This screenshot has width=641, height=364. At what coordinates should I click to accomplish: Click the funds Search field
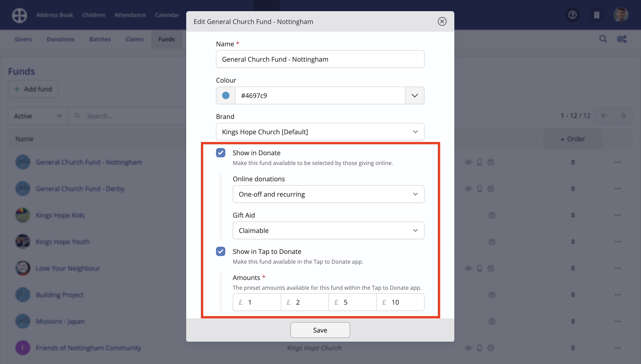tap(128, 116)
